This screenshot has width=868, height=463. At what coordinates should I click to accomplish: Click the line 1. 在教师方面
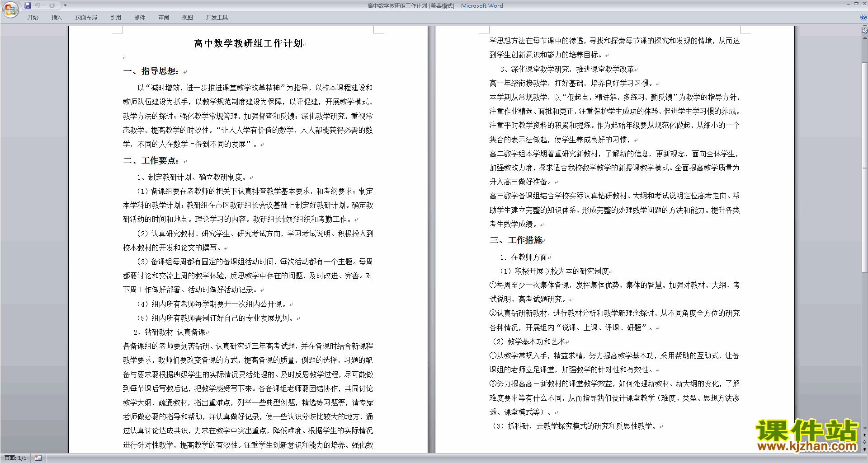[x=524, y=257]
